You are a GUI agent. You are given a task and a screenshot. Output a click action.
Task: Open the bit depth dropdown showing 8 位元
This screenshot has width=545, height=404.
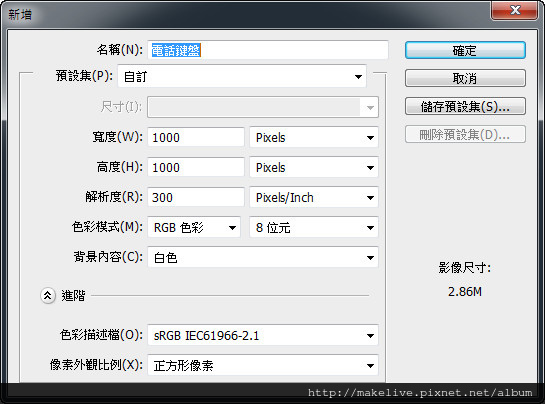click(314, 227)
